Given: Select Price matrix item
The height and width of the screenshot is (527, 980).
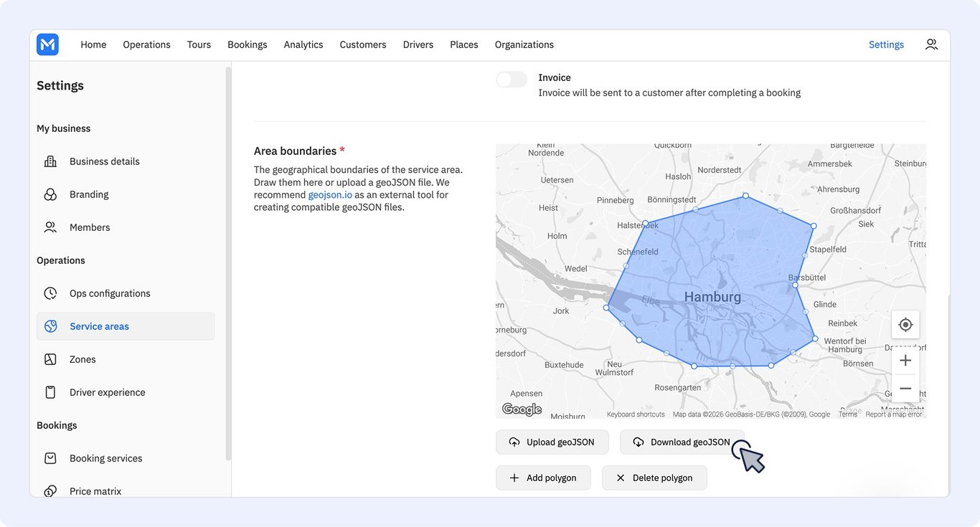Looking at the screenshot, I should pos(126,491).
